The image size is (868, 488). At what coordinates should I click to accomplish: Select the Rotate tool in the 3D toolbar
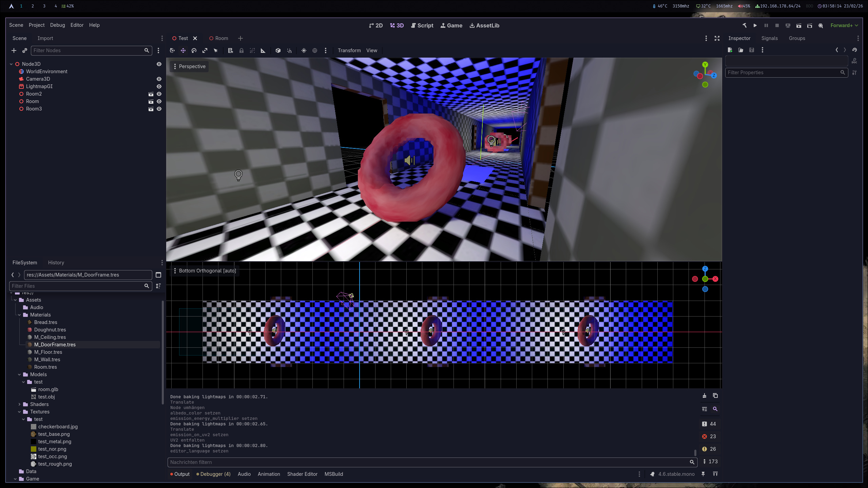click(194, 50)
